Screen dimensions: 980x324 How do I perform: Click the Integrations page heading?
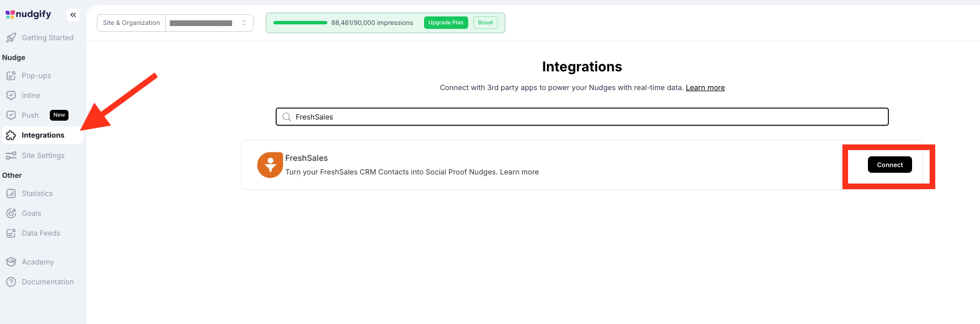tap(582, 67)
